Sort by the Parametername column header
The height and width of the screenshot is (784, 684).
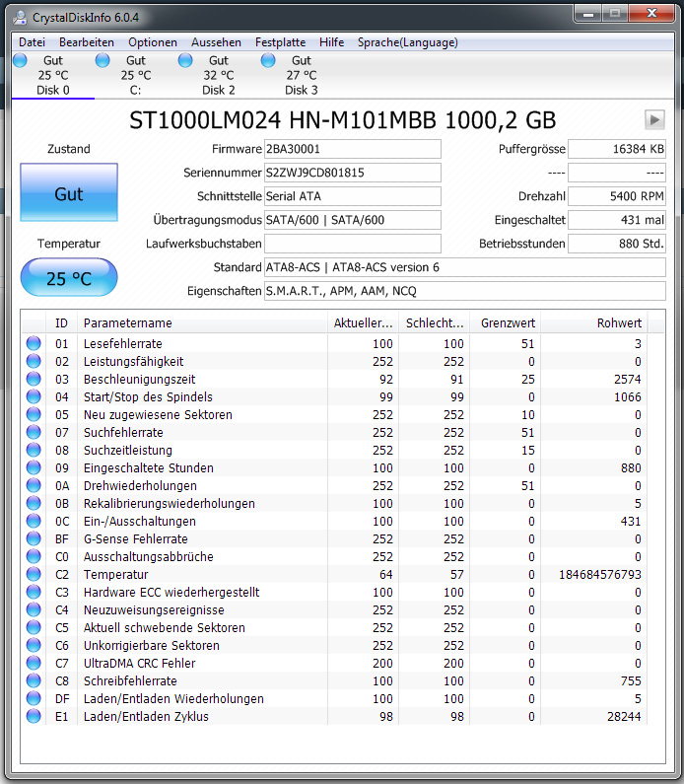(x=202, y=323)
